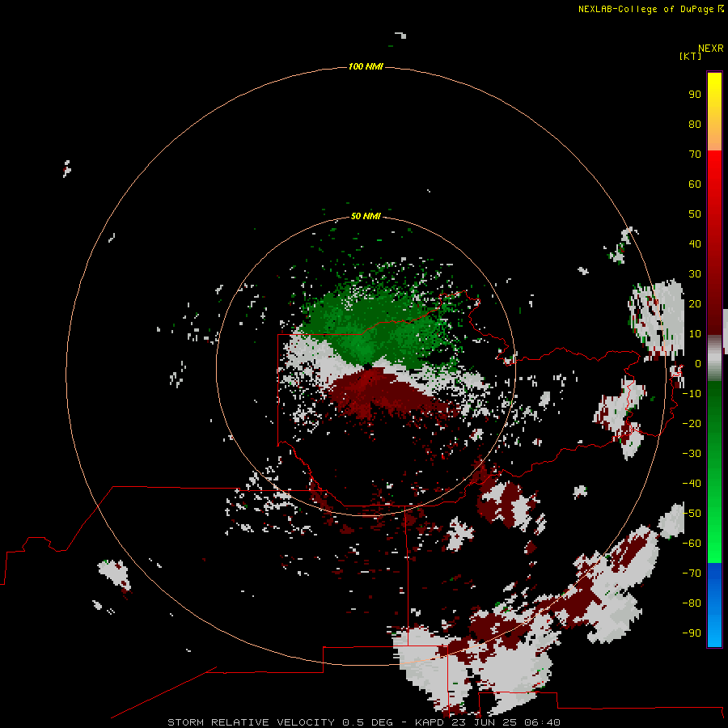Click the NEXR label above the color scale
Image resolution: width=728 pixels, height=728 pixels.
[711, 49]
